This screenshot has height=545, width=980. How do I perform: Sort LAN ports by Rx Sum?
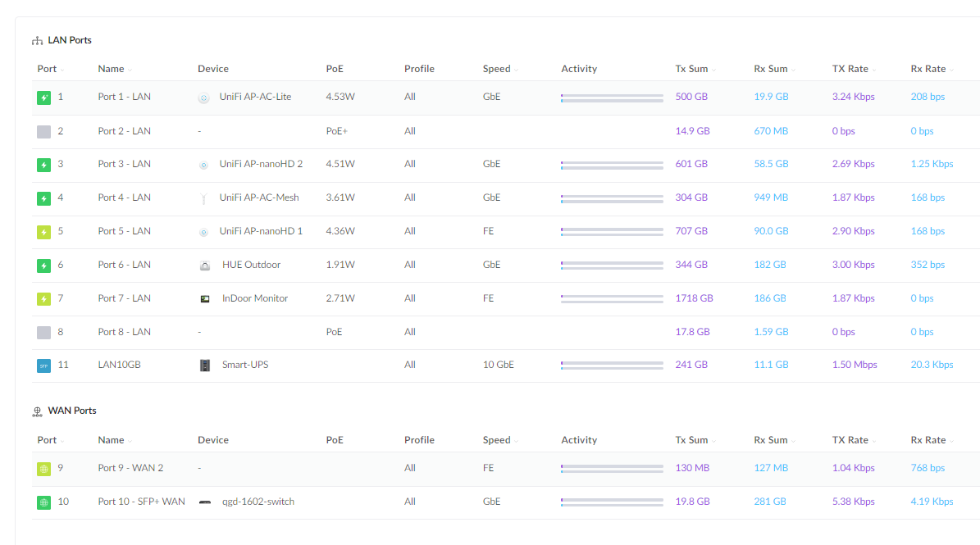pos(774,69)
